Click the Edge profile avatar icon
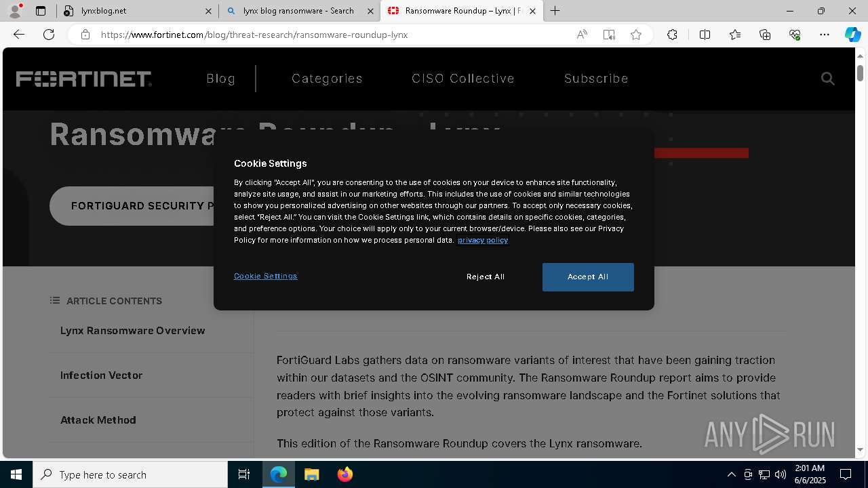 (15, 10)
